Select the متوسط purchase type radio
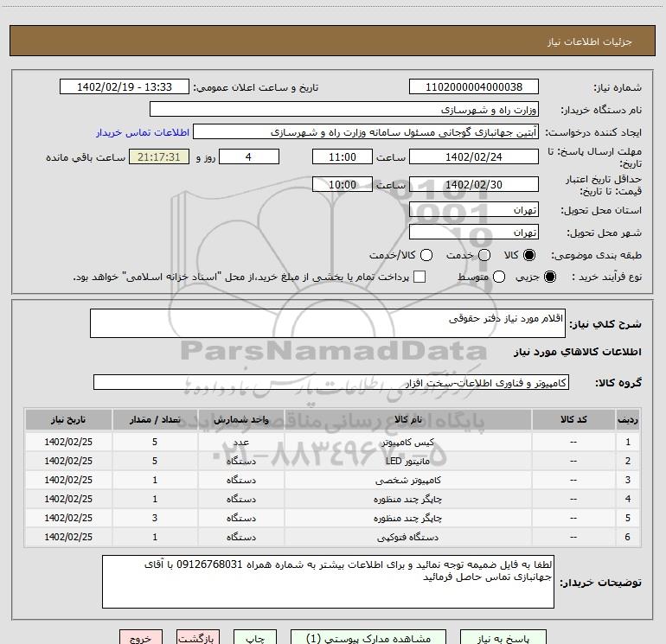 [499, 277]
